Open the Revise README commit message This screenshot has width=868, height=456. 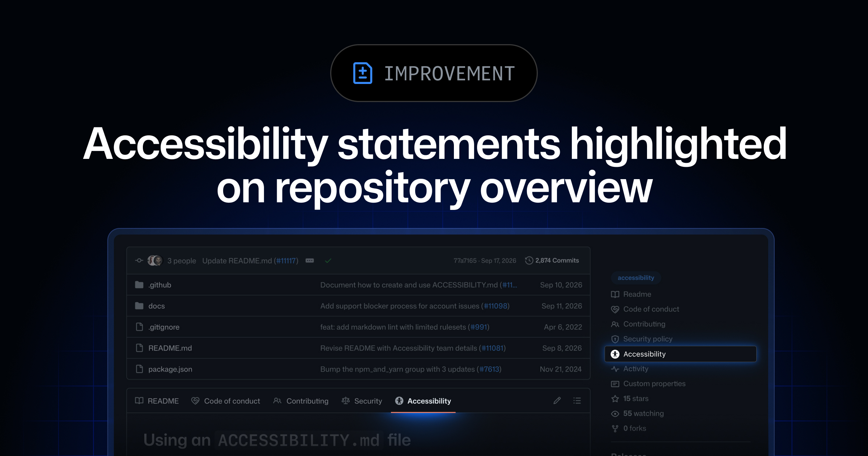[x=399, y=348]
